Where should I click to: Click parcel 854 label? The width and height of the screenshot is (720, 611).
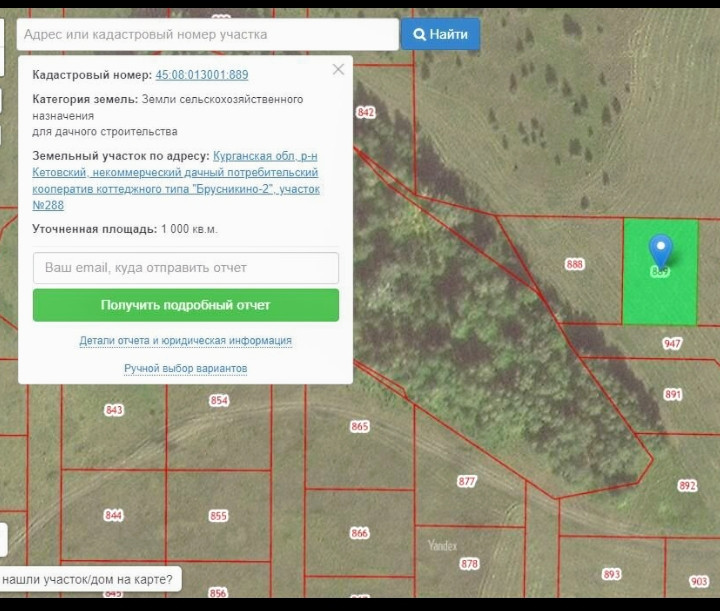coord(219,401)
